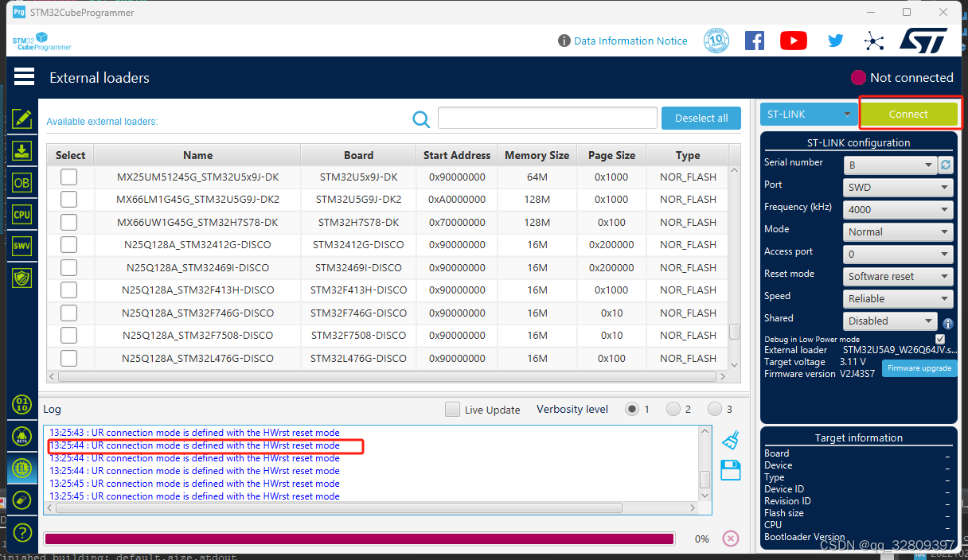Select loader MX25UM51245G_STM32U5x9J-DK checkbox
Viewport: 968px width, 560px height.
coord(69,177)
